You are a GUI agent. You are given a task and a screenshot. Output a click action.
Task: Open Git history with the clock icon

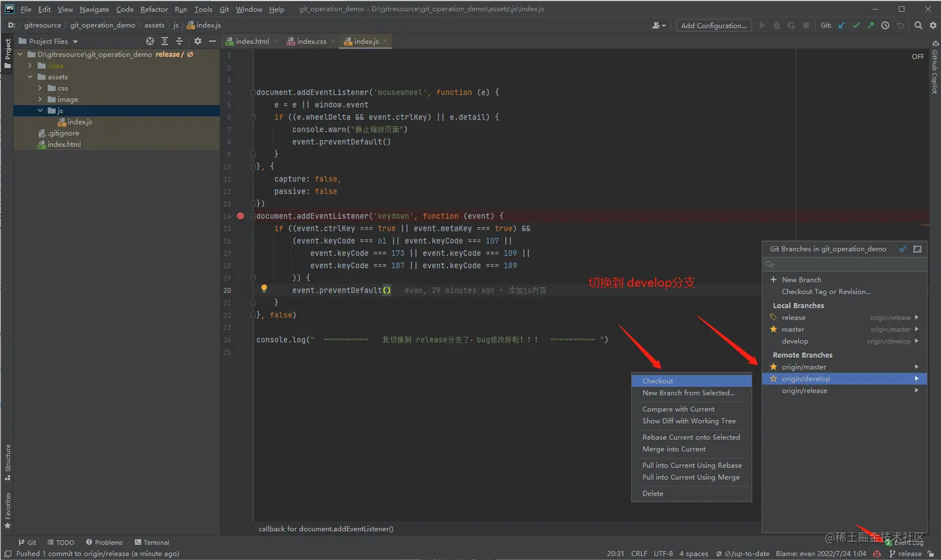885,26
